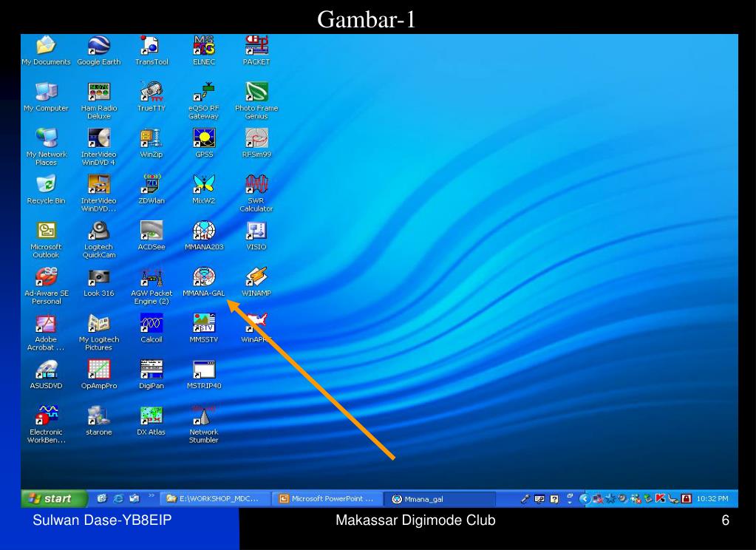Select the GPSS desktop shortcut

[x=204, y=143]
